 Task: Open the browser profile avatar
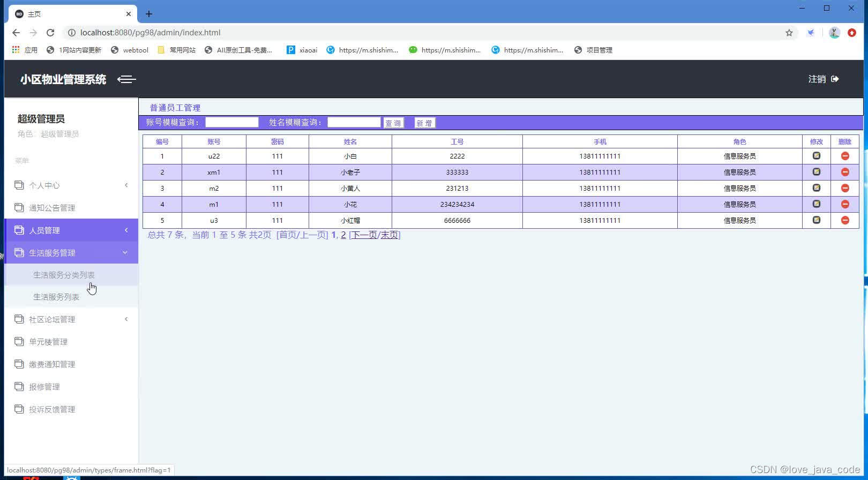coord(834,33)
